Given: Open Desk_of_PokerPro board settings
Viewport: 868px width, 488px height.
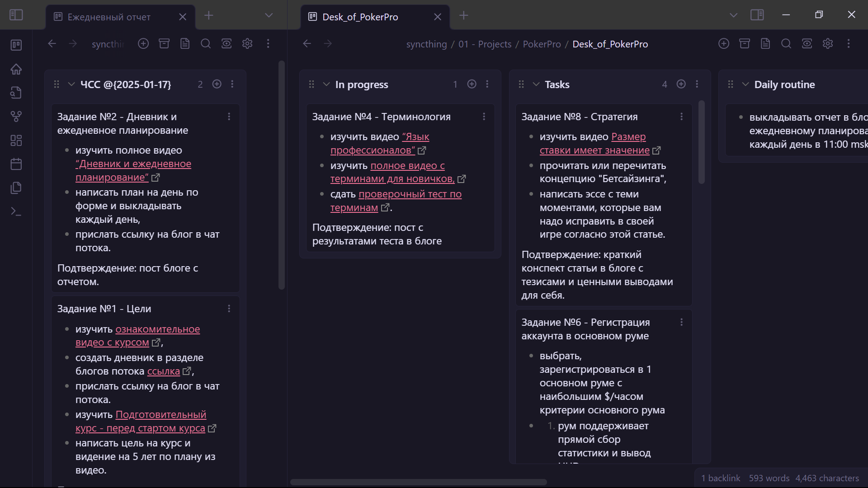Looking at the screenshot, I should click(x=828, y=43).
